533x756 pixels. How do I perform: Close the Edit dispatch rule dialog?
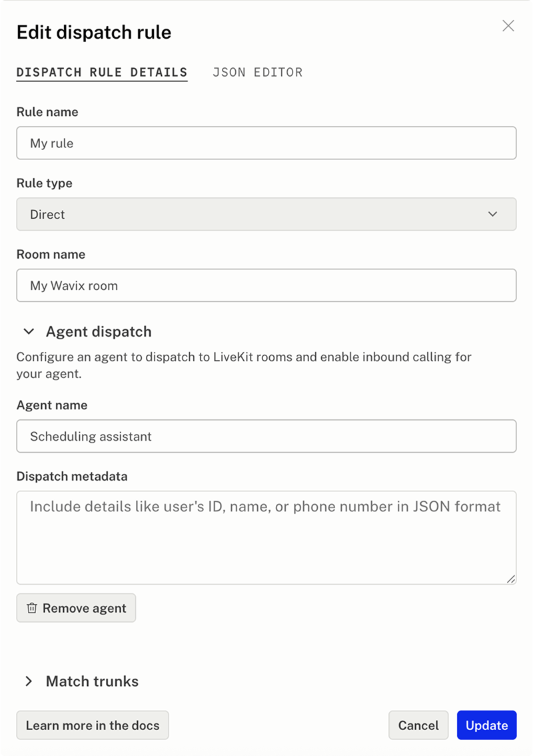(x=508, y=26)
